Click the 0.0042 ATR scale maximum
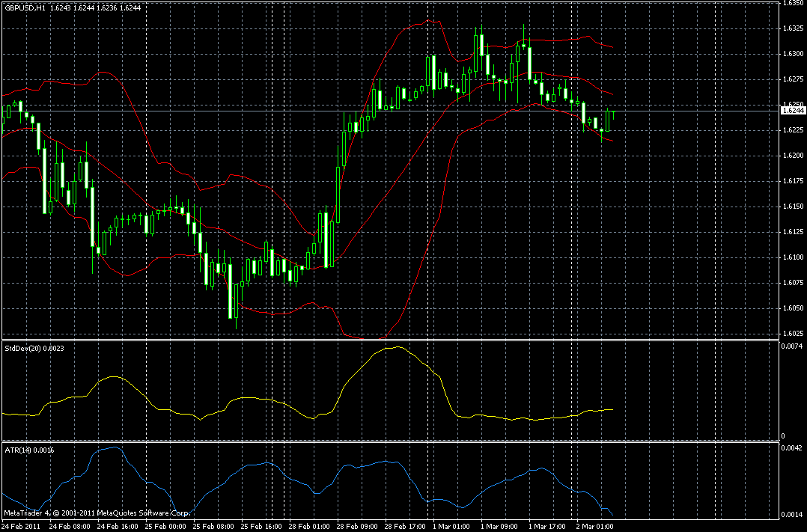 [791, 448]
